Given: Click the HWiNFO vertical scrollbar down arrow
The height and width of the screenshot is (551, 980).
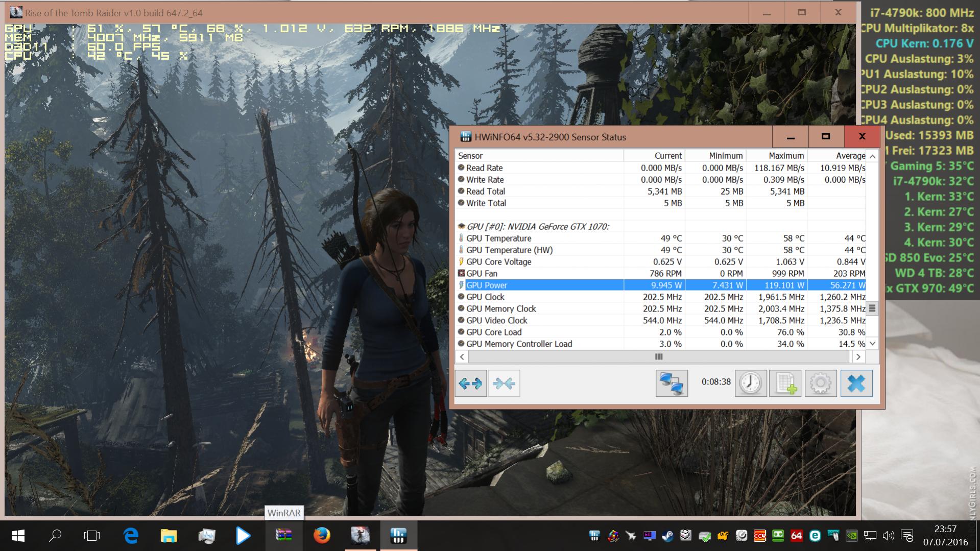Looking at the screenshot, I should click(x=872, y=344).
